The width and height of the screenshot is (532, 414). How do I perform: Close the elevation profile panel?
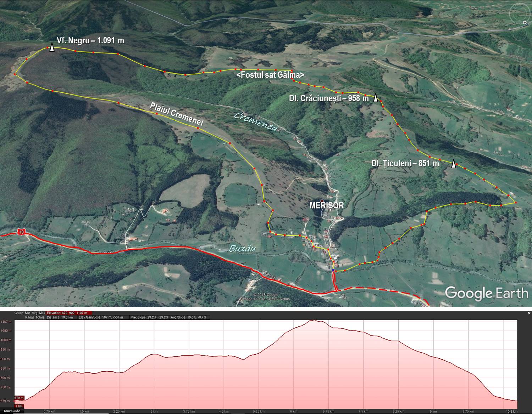(x=529, y=313)
